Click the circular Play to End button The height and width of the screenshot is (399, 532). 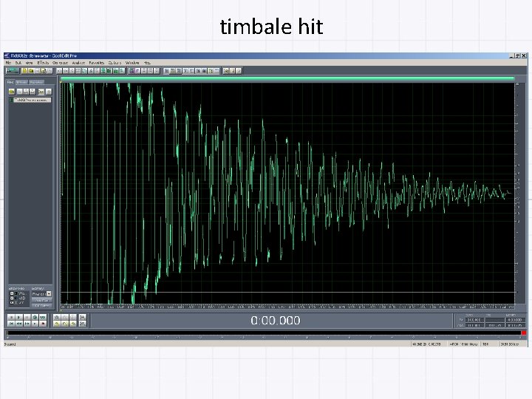(x=35, y=317)
